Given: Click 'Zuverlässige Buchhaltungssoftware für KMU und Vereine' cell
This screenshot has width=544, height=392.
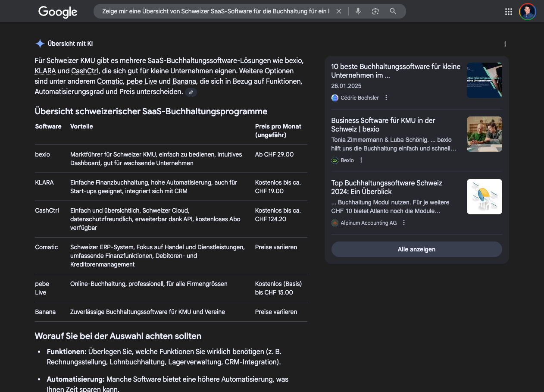Looking at the screenshot, I should coord(147,312).
